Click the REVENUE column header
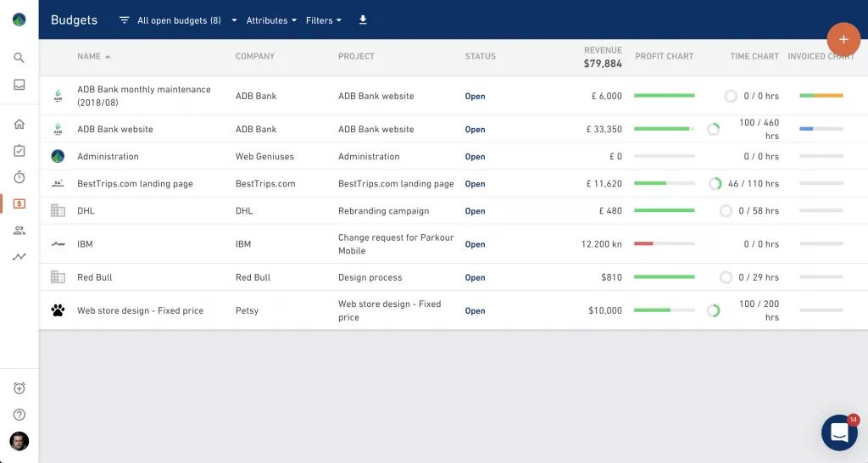This screenshot has width=868, height=463. 603,50
